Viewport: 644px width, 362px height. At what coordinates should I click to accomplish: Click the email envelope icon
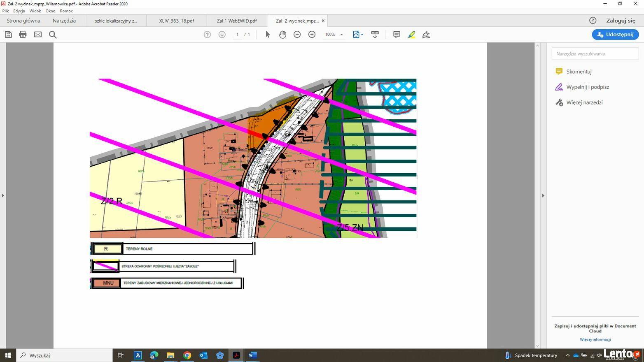[38, 35]
